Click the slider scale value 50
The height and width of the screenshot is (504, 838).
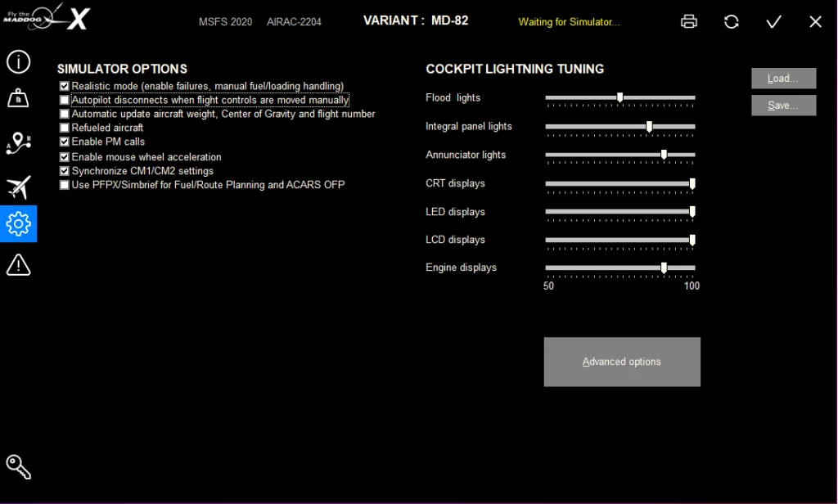(548, 286)
